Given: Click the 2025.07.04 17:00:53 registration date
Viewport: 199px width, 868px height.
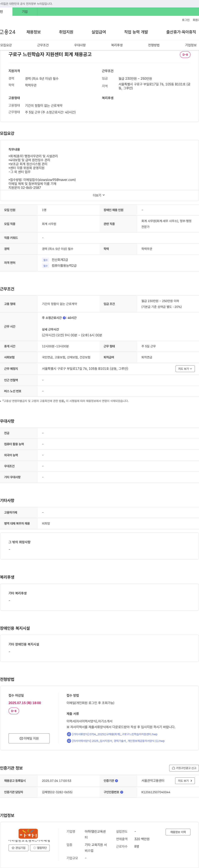Looking at the screenshot, I should coord(56,781).
